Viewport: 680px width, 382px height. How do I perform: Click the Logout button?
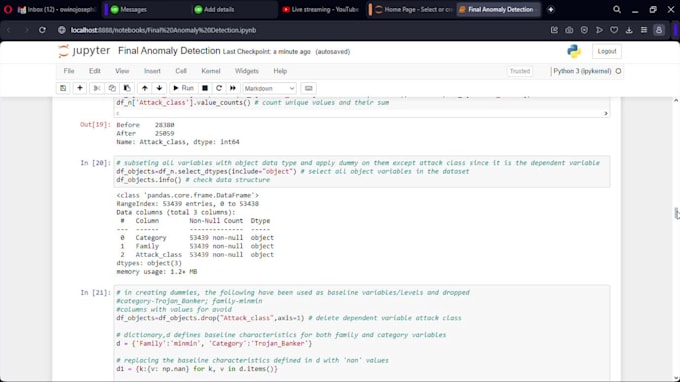607,51
